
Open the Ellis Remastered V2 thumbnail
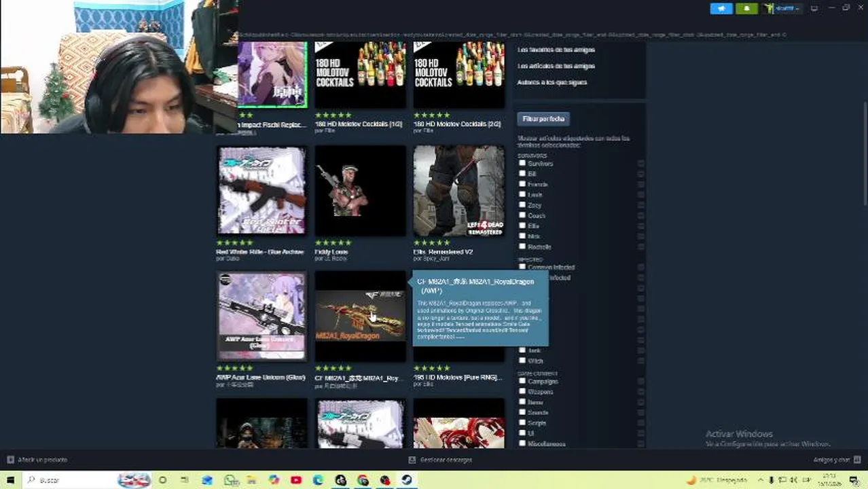point(459,191)
